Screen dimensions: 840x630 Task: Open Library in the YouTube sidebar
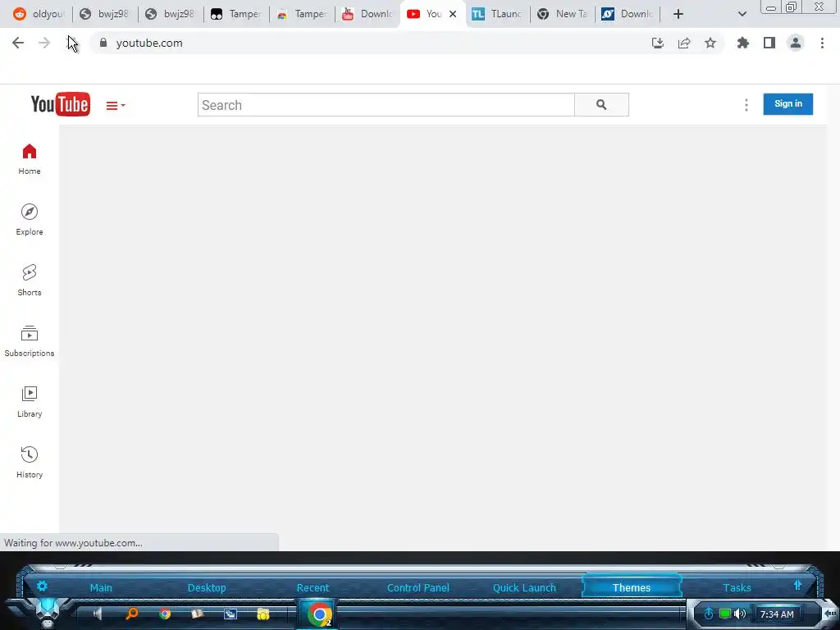[x=30, y=402]
